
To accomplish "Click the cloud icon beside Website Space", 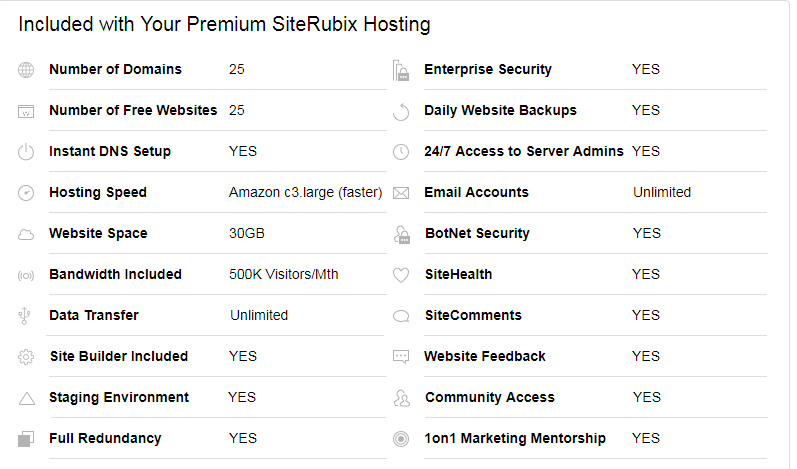I will [26, 234].
